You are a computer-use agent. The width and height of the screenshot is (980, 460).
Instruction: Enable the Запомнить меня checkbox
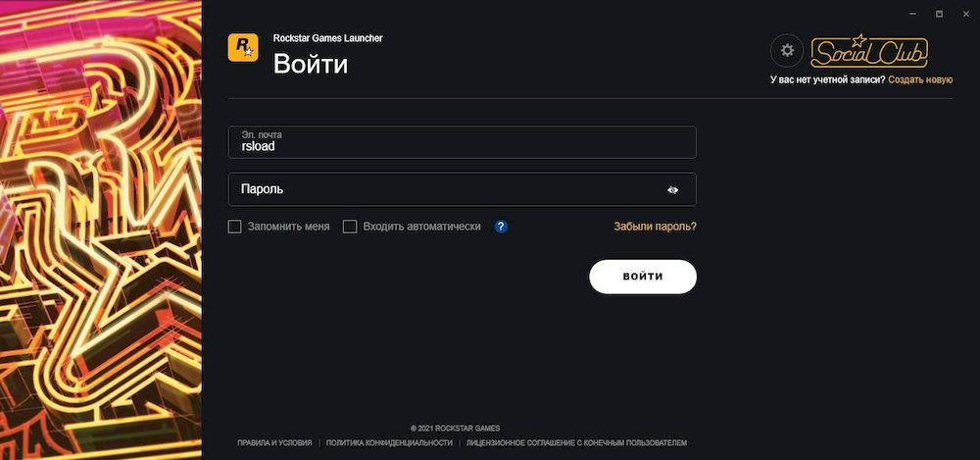pos(234,227)
